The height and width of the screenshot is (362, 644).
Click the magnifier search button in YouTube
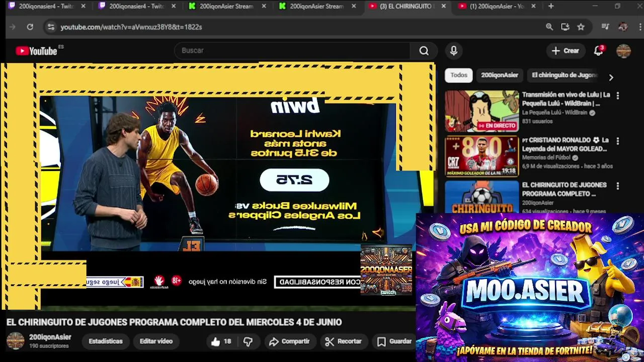424,51
